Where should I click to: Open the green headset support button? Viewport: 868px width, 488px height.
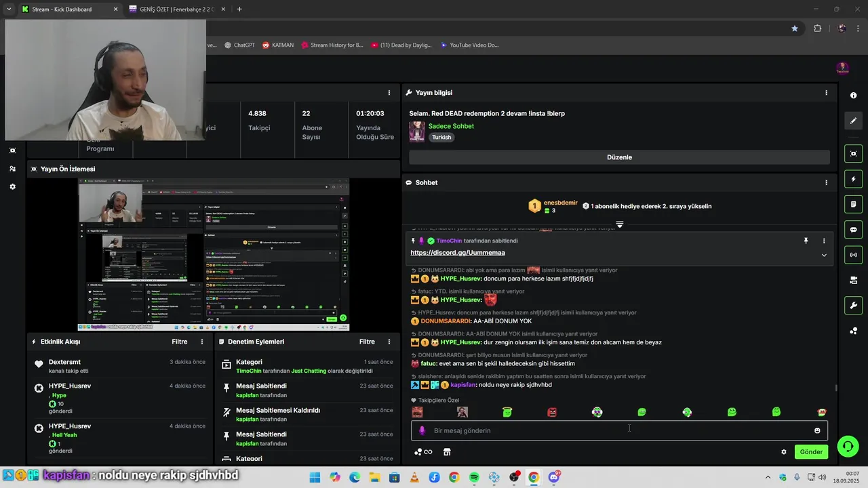point(848,445)
